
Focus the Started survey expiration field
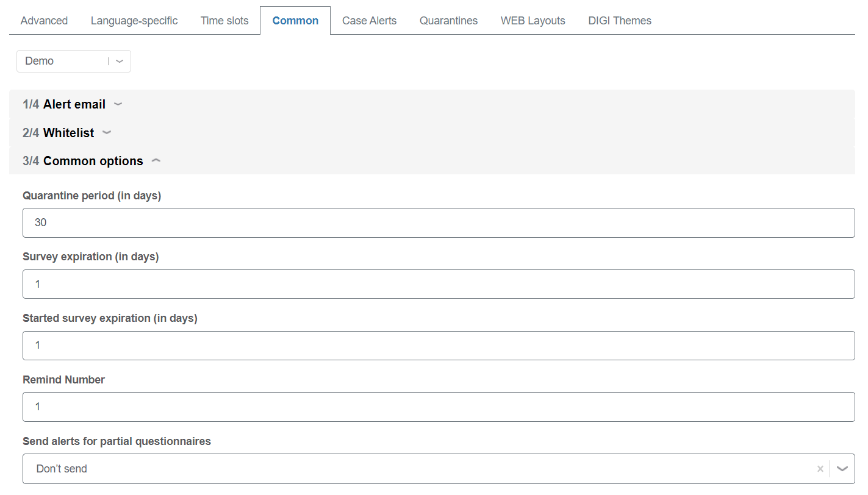pos(439,346)
